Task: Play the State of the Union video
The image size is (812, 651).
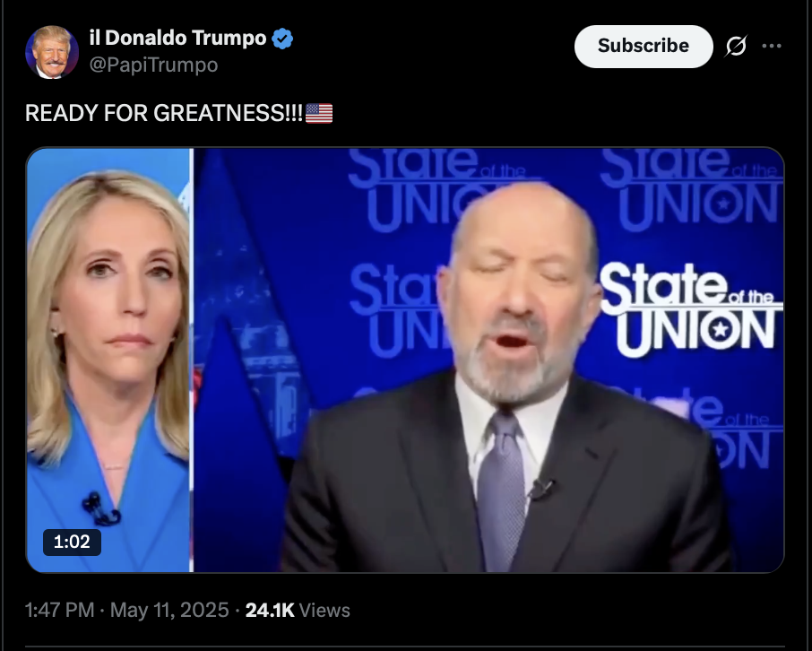Action: tap(405, 360)
